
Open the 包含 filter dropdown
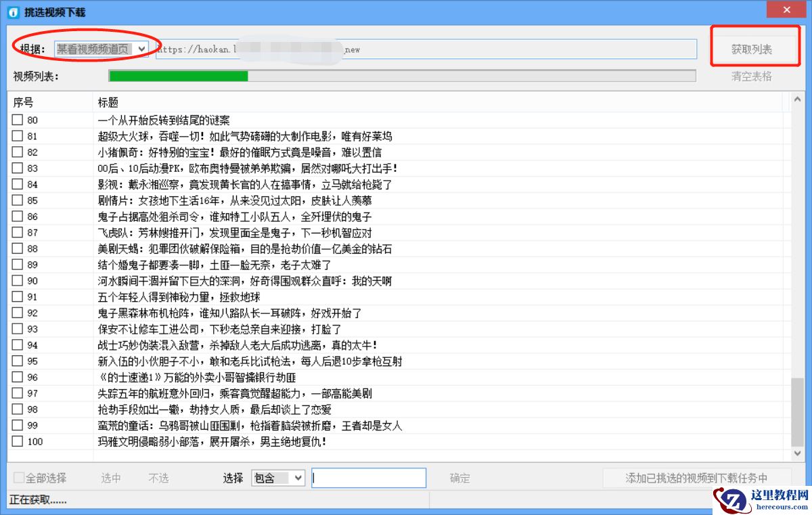coord(278,478)
